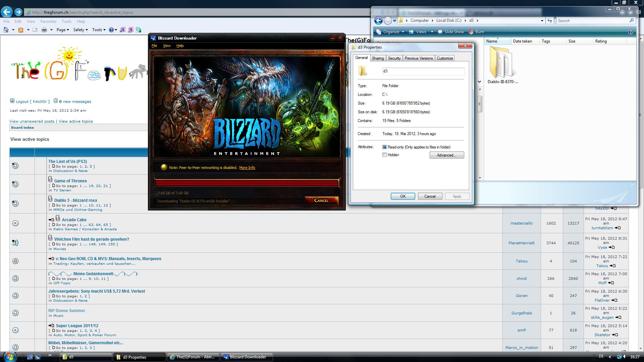Expand dropdown arrow next to Home icon
This screenshot has width=644, height=362.
13,30
